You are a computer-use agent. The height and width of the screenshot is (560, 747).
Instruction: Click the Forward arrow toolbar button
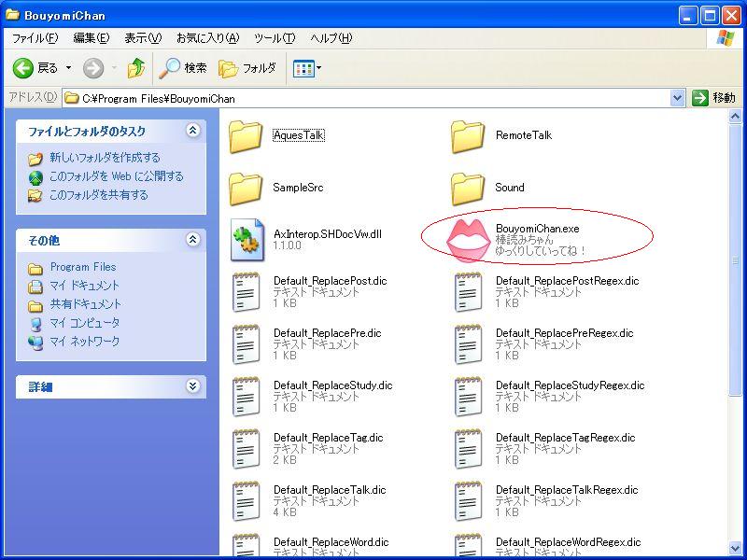pyautogui.click(x=93, y=68)
